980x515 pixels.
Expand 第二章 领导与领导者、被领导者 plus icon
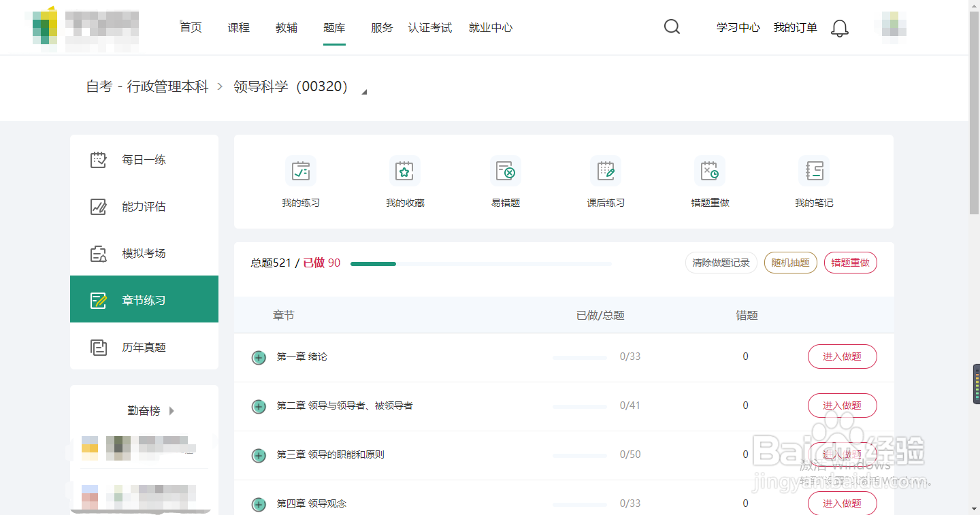[x=259, y=406]
